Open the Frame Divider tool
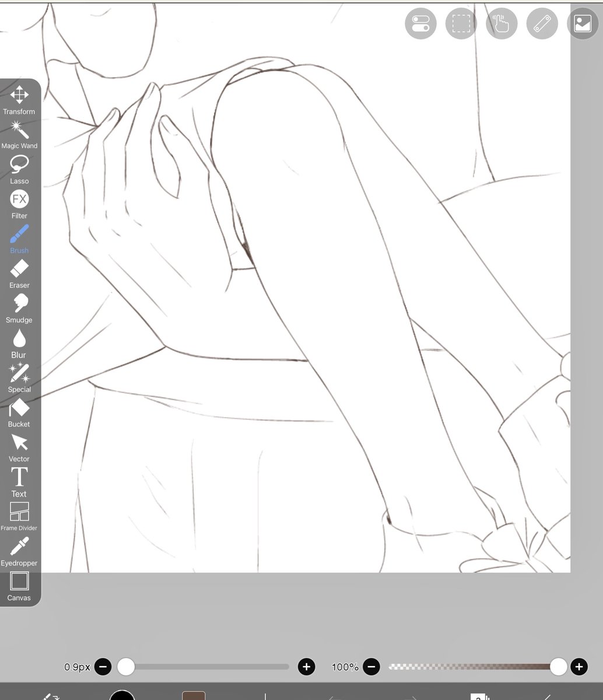The width and height of the screenshot is (603, 700). click(x=19, y=517)
